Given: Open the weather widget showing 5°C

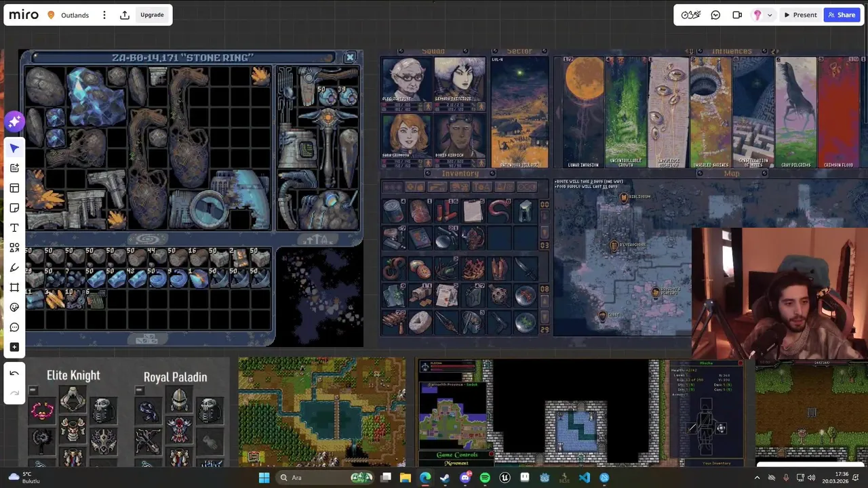Looking at the screenshot, I should (24, 478).
